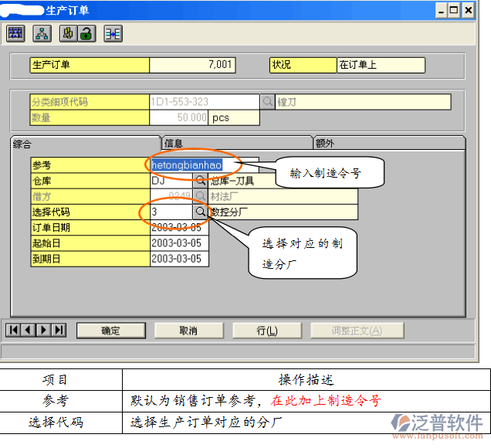
Task: Click the 起始日 date field
Action: 179,243
